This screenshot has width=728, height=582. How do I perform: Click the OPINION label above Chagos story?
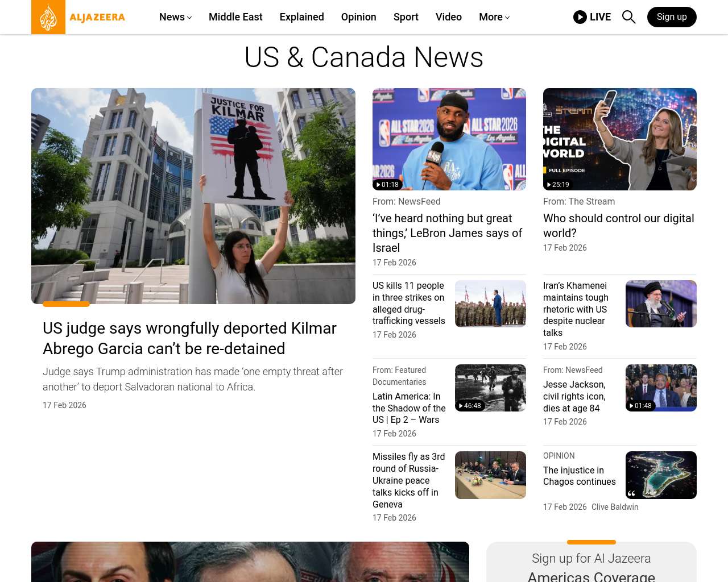tap(559, 456)
